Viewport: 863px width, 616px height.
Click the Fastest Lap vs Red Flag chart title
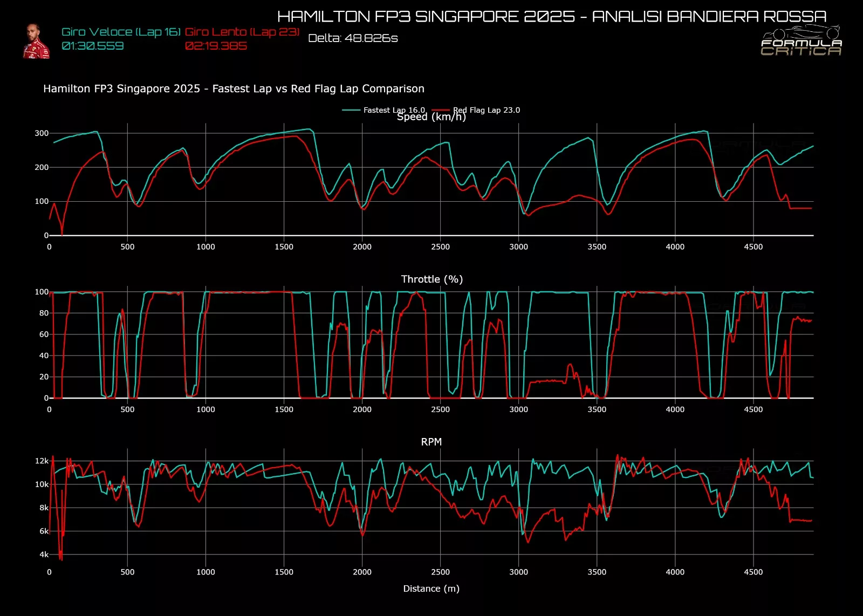pyautogui.click(x=234, y=88)
